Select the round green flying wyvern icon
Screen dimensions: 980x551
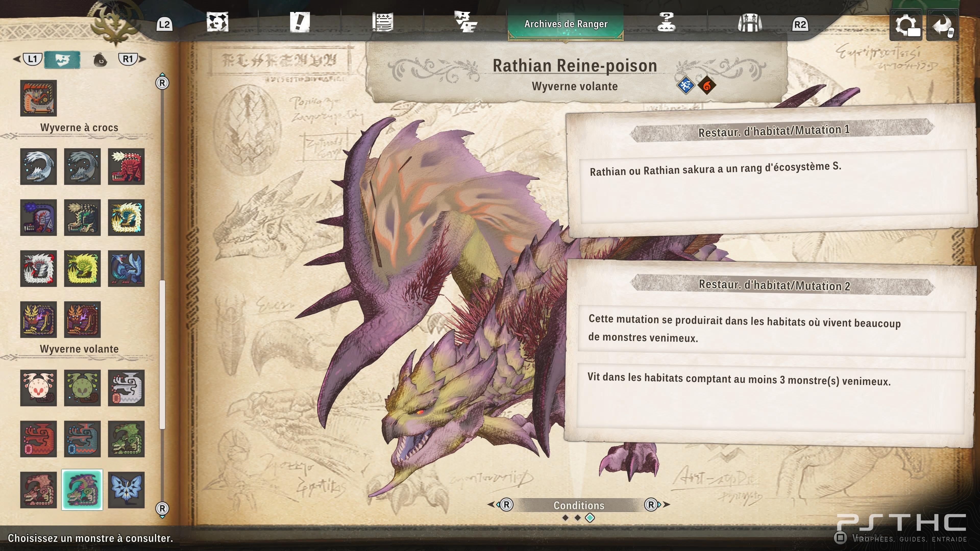(x=82, y=388)
